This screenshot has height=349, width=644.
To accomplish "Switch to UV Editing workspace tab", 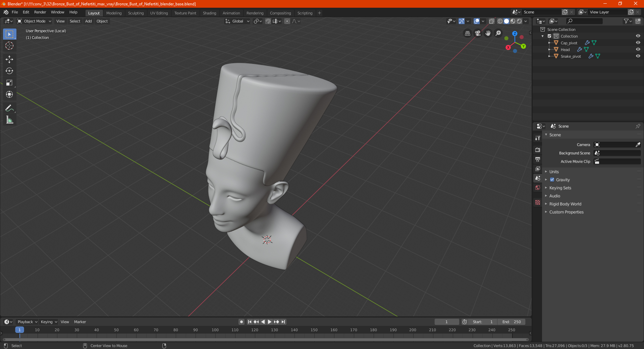I will 159,13.
